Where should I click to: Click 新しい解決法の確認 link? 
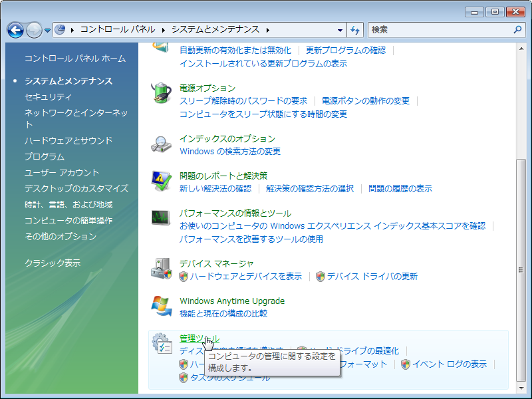click(215, 188)
